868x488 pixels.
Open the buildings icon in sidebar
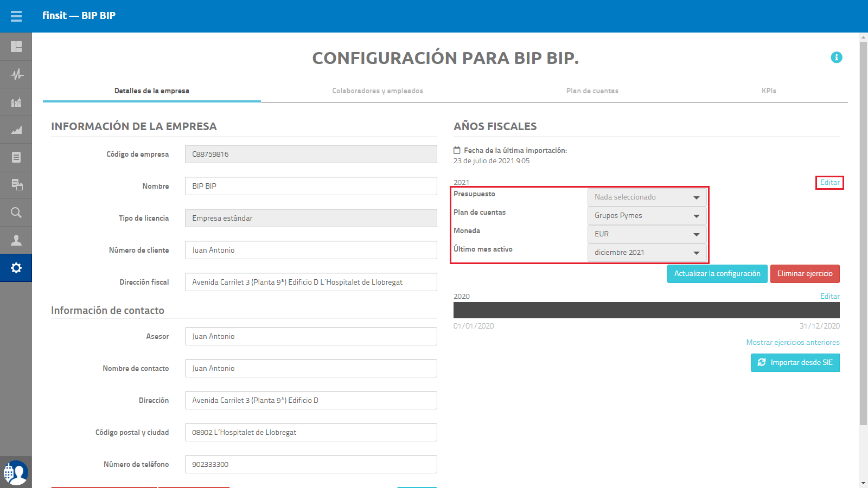[16, 102]
